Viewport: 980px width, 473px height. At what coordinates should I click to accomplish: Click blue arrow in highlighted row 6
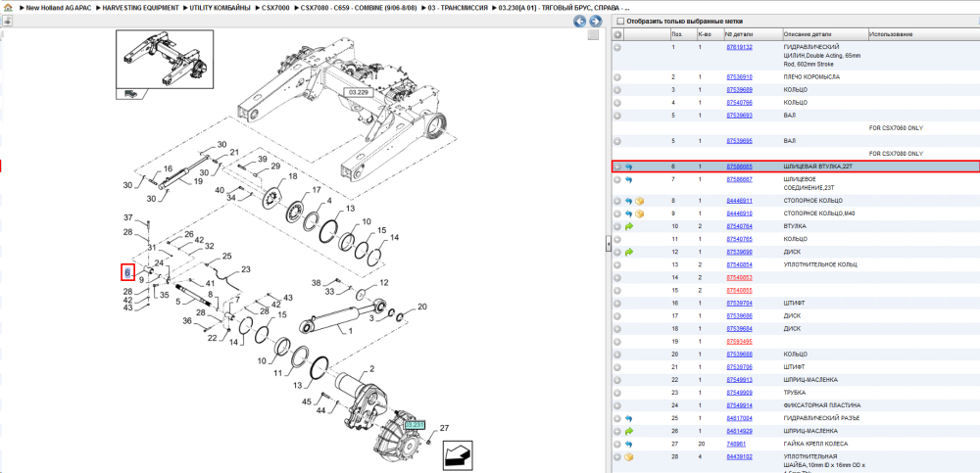coord(629,166)
